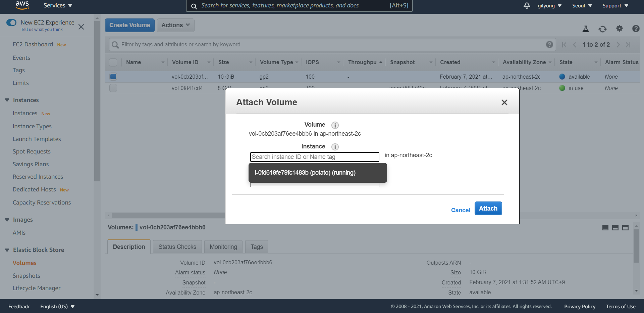644x313 pixels.
Task: Collapse the Images sidebar section
Action: [7, 220]
